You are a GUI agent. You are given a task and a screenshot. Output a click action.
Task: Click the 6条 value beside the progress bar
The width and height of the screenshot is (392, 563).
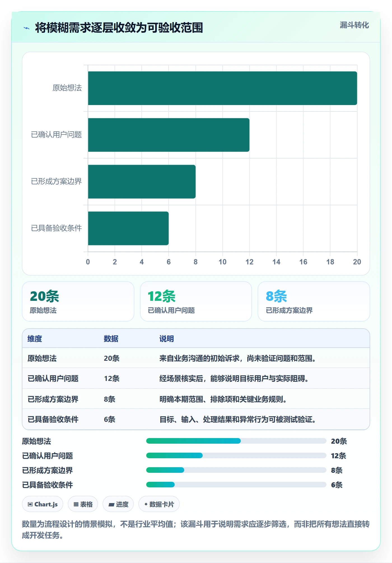point(337,485)
